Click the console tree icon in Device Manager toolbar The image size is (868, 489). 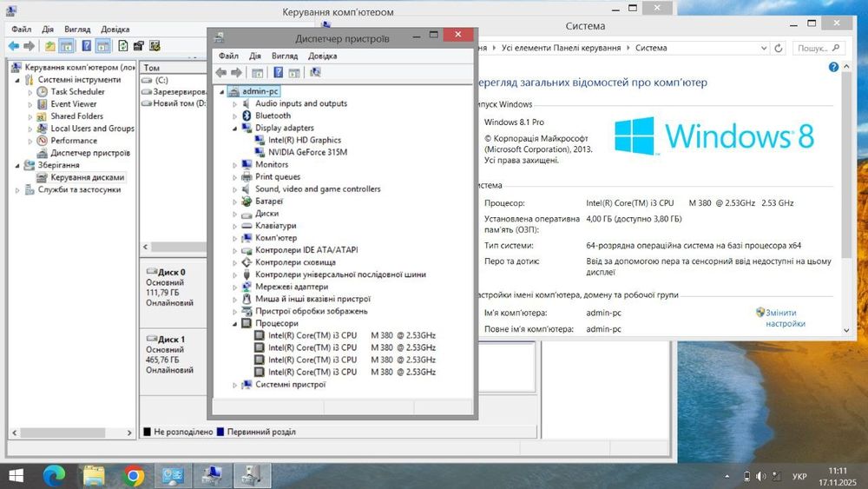pos(258,73)
